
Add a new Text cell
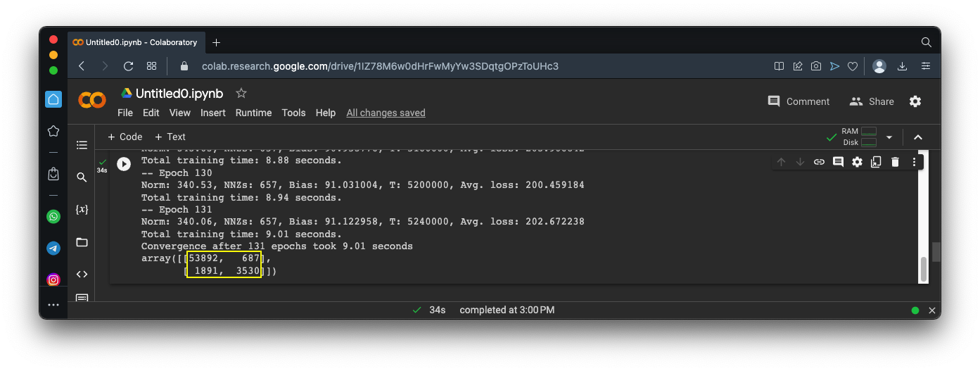coord(170,137)
